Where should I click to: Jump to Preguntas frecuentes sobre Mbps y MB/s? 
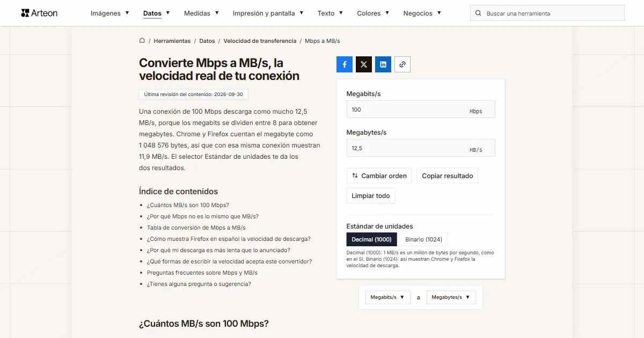point(202,273)
